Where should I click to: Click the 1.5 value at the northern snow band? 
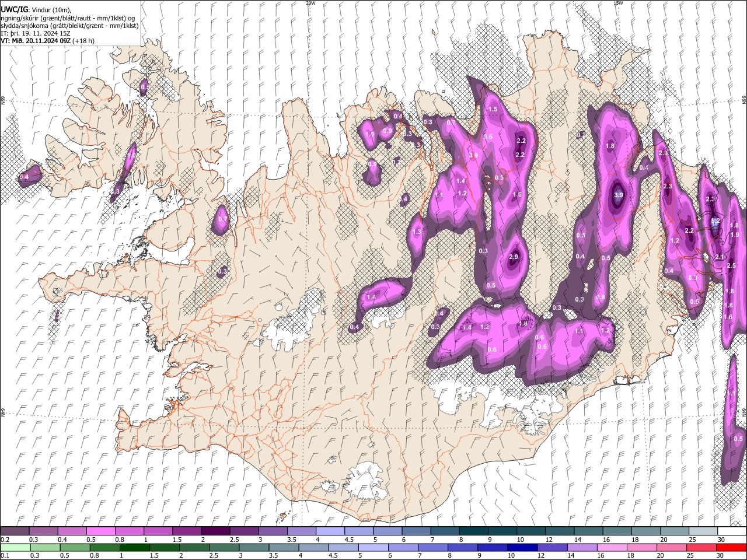click(493, 109)
